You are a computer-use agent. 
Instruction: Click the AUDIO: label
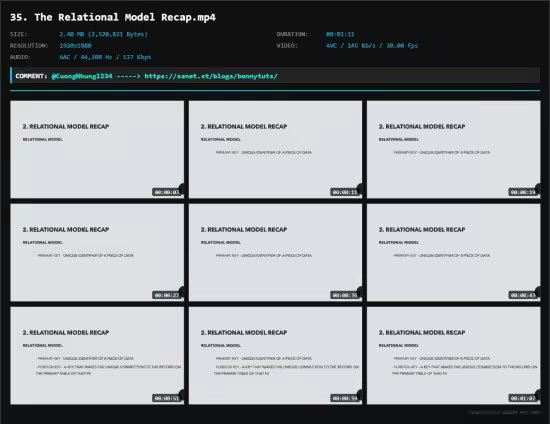coord(20,57)
